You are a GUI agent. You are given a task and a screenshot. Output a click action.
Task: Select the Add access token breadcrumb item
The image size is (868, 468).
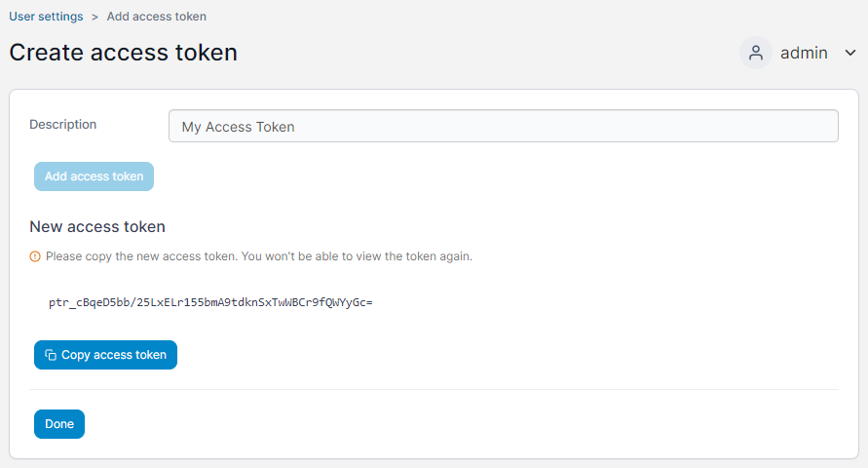157,17
